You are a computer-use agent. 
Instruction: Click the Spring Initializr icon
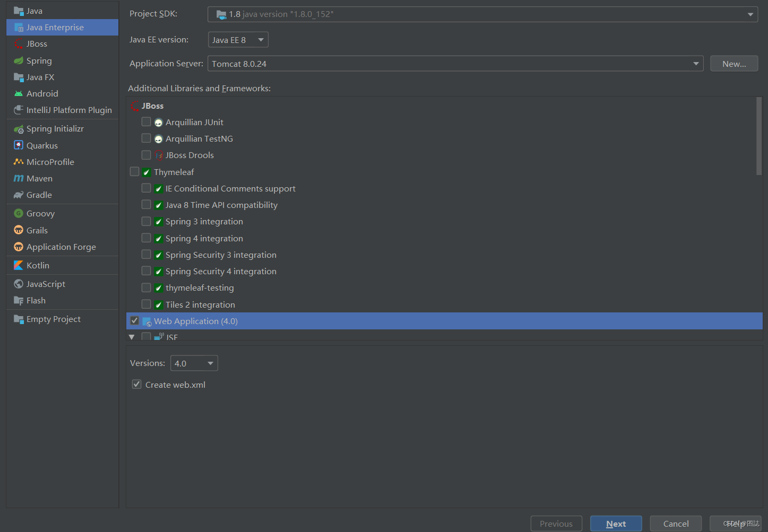19,129
